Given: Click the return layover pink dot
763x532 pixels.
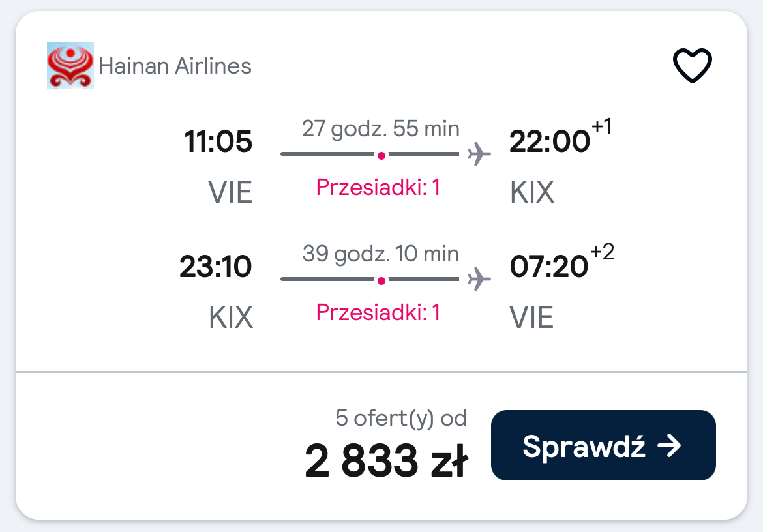Looking at the screenshot, I should (381, 280).
